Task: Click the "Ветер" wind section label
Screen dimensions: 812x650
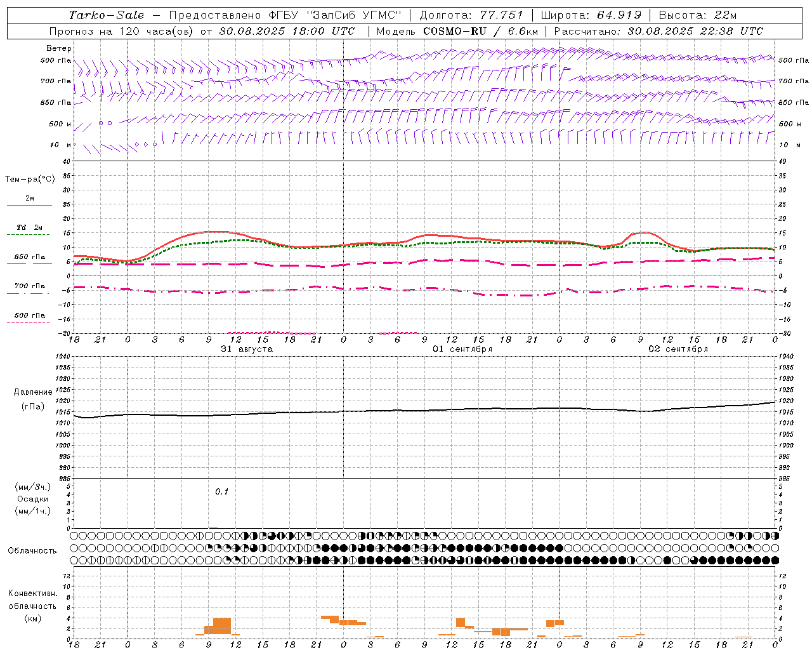Action: coord(59,48)
